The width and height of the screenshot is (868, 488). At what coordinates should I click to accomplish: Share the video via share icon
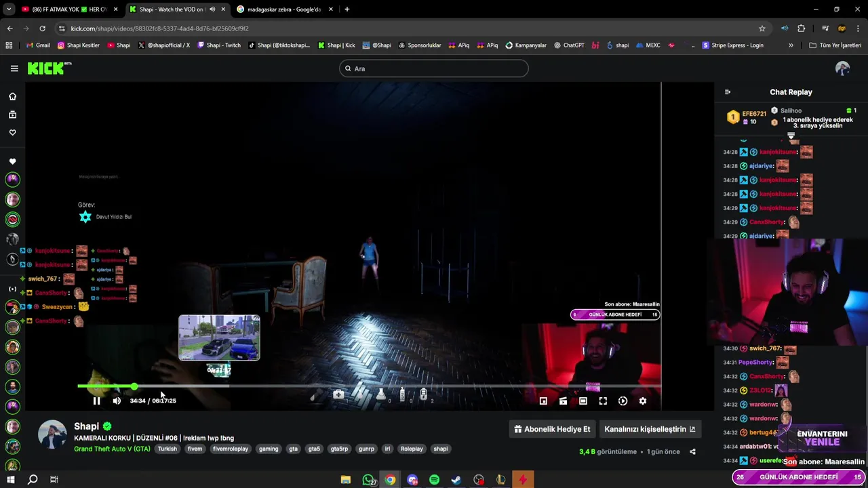[x=692, y=451]
